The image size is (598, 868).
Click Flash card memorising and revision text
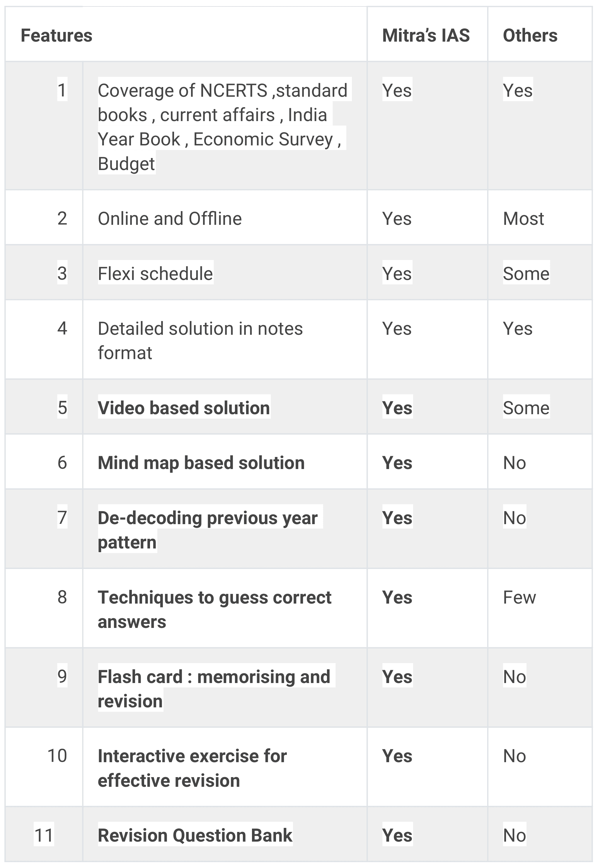click(x=214, y=689)
